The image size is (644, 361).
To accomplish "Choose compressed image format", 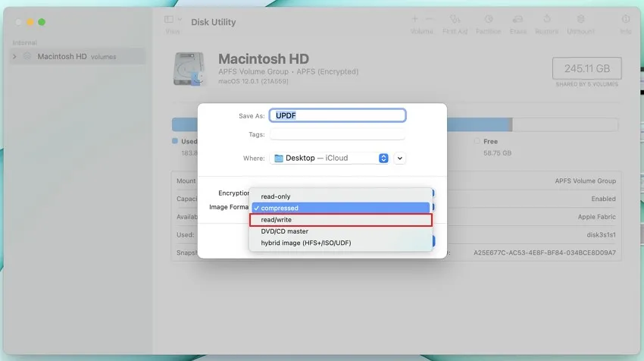I will [340, 208].
